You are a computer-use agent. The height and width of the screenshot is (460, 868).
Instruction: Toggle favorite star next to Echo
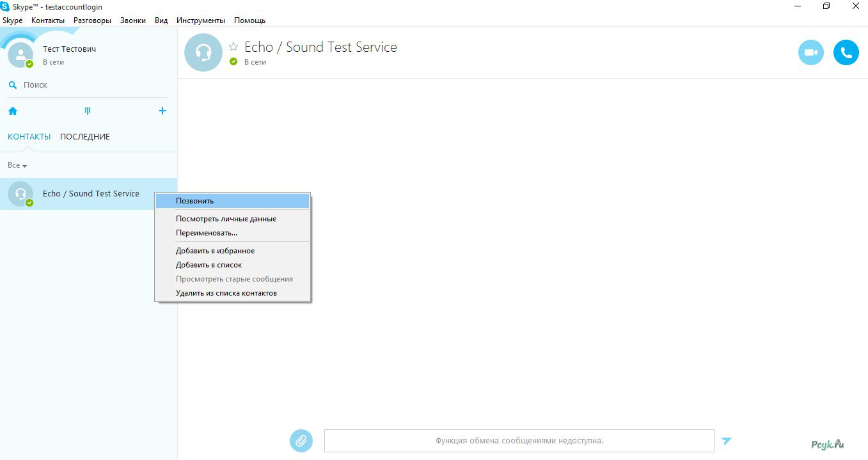click(233, 47)
